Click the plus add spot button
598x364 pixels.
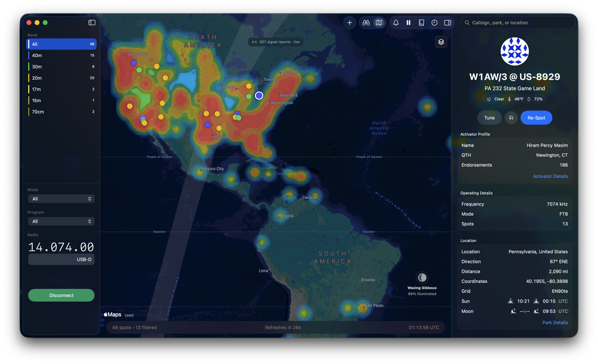click(349, 23)
